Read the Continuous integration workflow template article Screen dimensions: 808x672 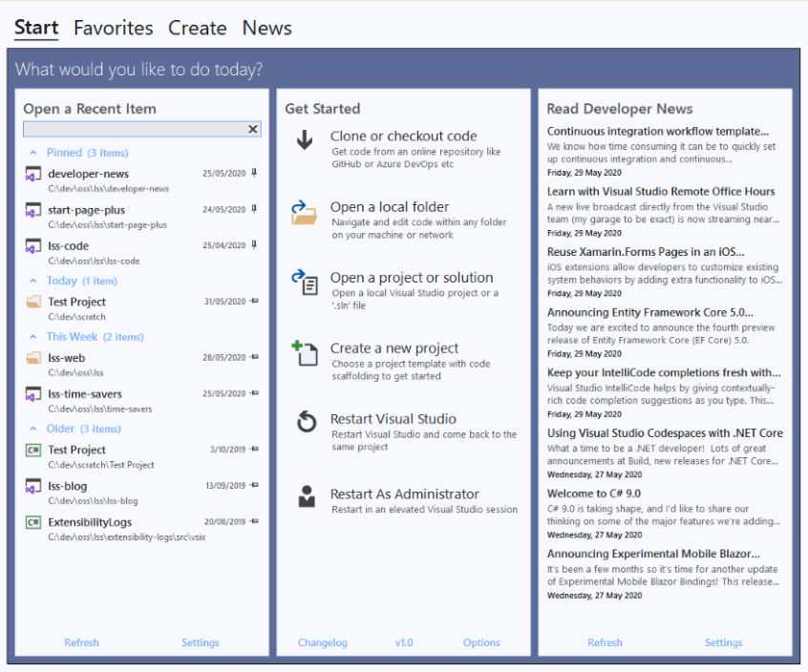(x=657, y=132)
